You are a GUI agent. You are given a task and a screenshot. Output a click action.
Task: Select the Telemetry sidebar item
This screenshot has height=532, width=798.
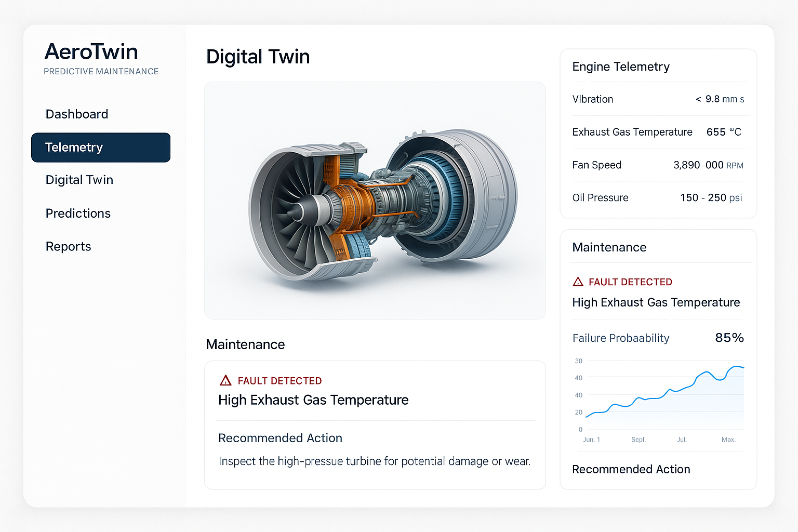[x=101, y=148]
